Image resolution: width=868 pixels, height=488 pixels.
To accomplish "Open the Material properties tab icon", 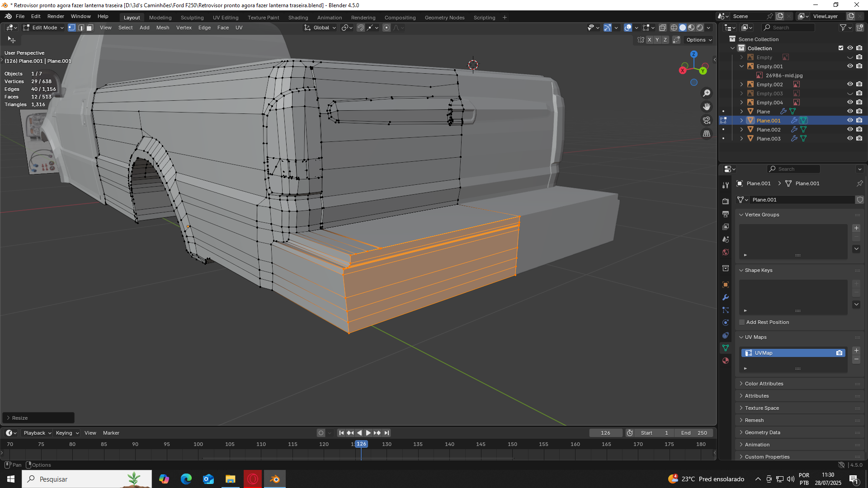I will [726, 361].
